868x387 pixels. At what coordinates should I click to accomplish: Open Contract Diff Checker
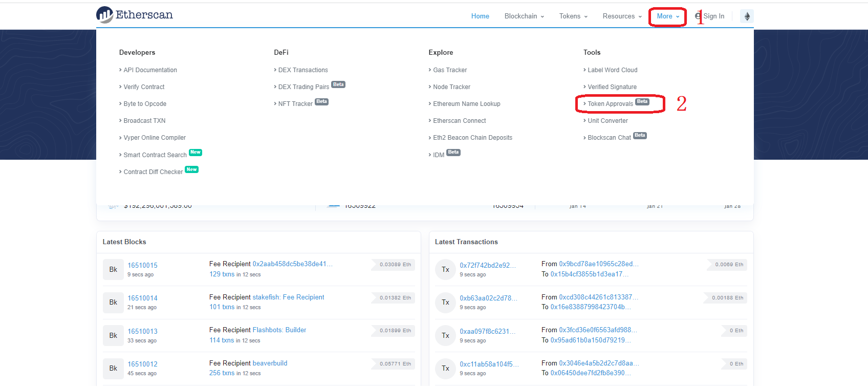coord(153,172)
